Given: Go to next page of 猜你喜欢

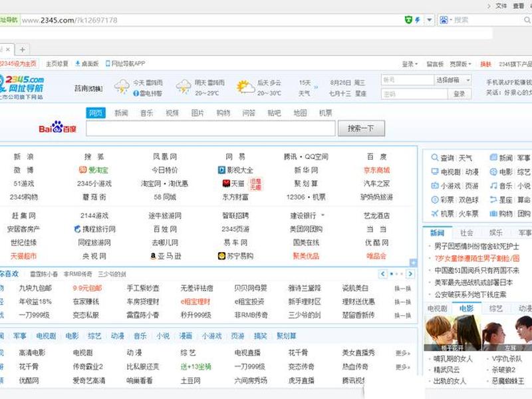Looking at the screenshot, I should (x=410, y=274).
